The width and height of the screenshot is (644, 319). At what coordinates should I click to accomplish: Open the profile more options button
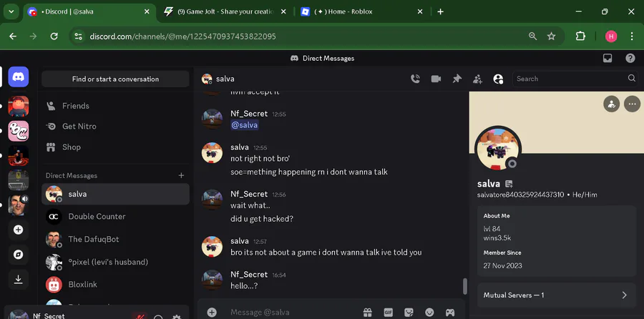632,104
